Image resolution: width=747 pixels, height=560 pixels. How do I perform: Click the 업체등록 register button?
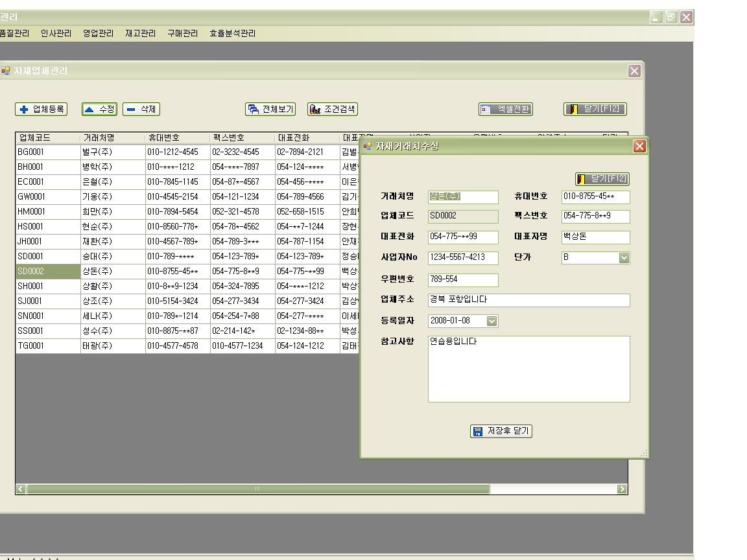pyautogui.click(x=41, y=109)
